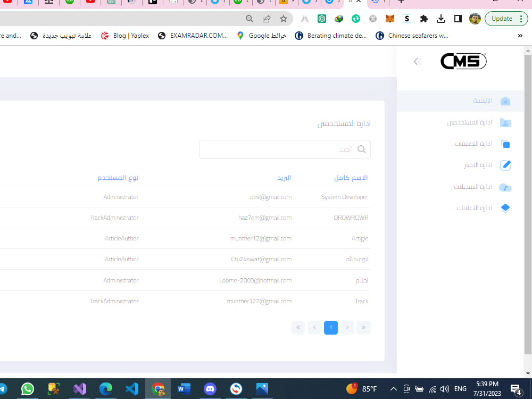Select the recordings management icon in sidebar
532x399 pixels.
(x=505, y=187)
